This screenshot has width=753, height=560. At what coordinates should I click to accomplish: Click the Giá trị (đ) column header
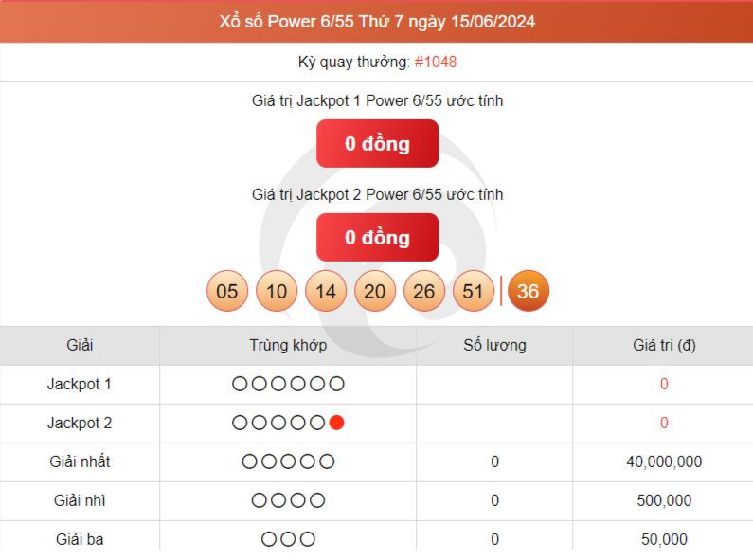tap(664, 345)
